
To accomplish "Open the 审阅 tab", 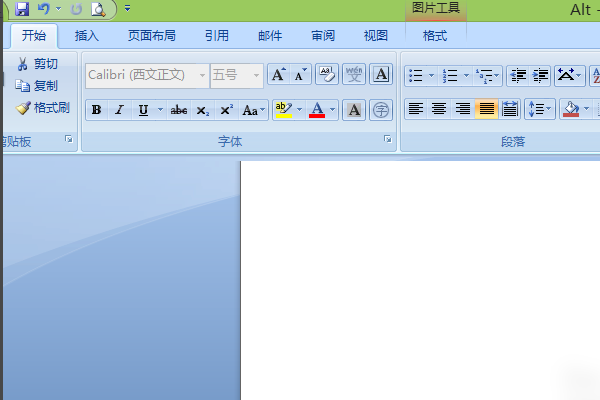I will click(x=323, y=36).
